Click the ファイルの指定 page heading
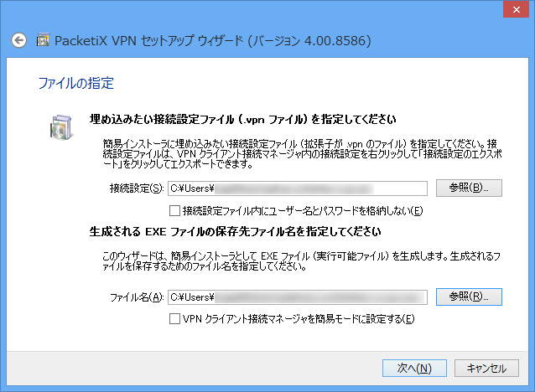Screen dimensions: 535x392 [x=75, y=83]
